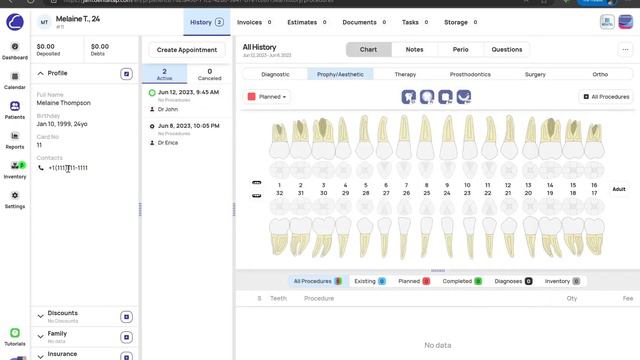This screenshot has width=640, height=360.
Task: Click the app logo at top left
Action: tap(15, 22)
